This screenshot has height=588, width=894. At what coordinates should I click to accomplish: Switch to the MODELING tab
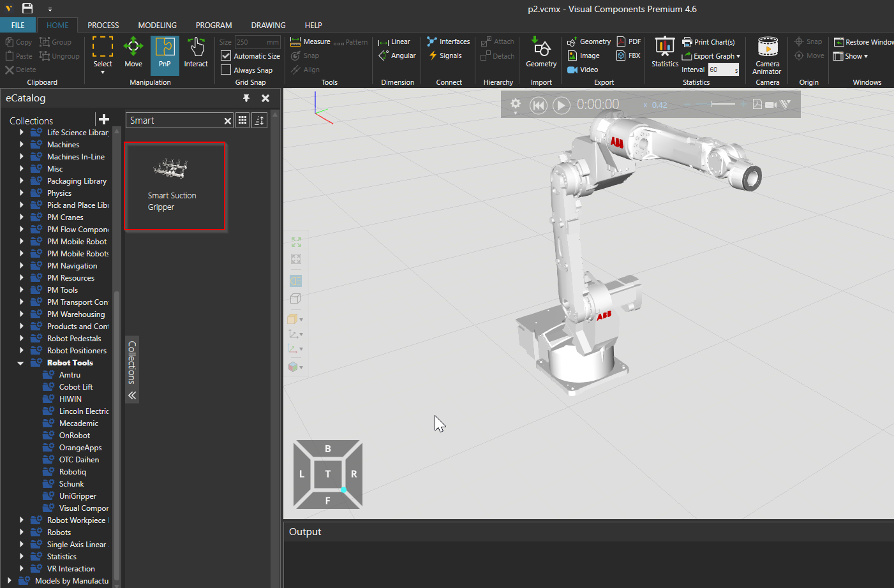(x=158, y=26)
